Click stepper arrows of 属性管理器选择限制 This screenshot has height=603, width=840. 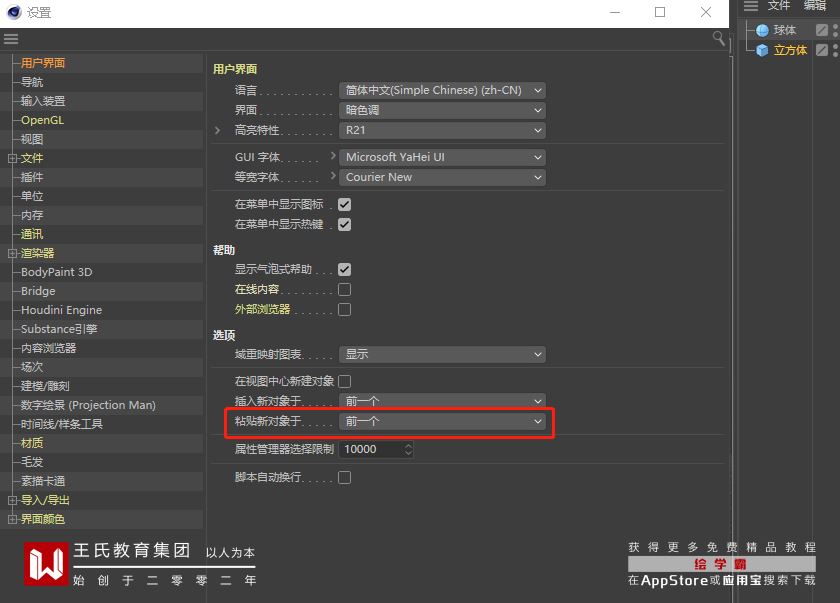point(409,449)
